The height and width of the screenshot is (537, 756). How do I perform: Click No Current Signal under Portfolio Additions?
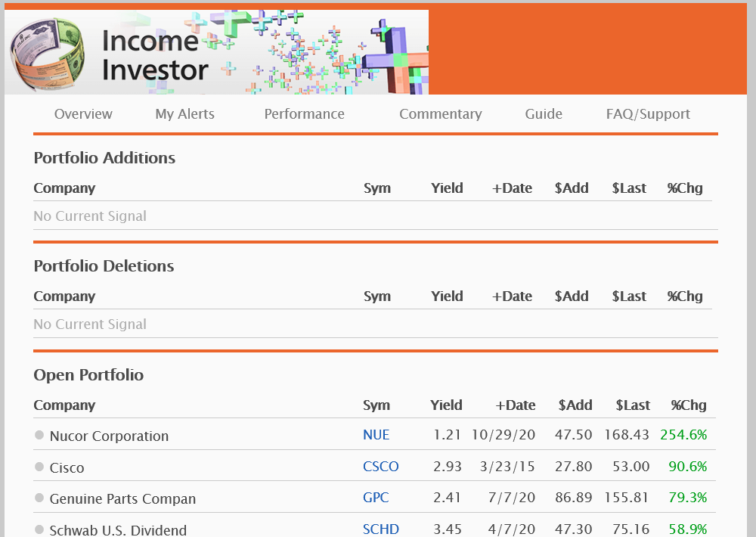[90, 216]
